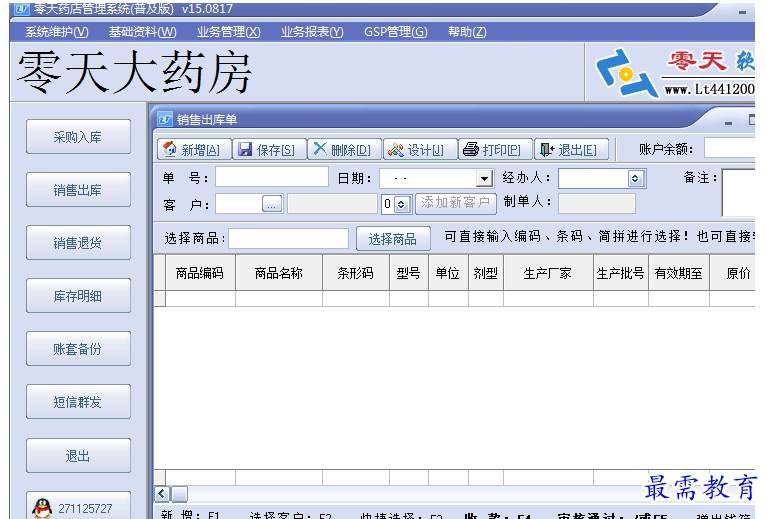
Task: Focus the 客户 code input field
Action: pyautogui.click(x=239, y=203)
